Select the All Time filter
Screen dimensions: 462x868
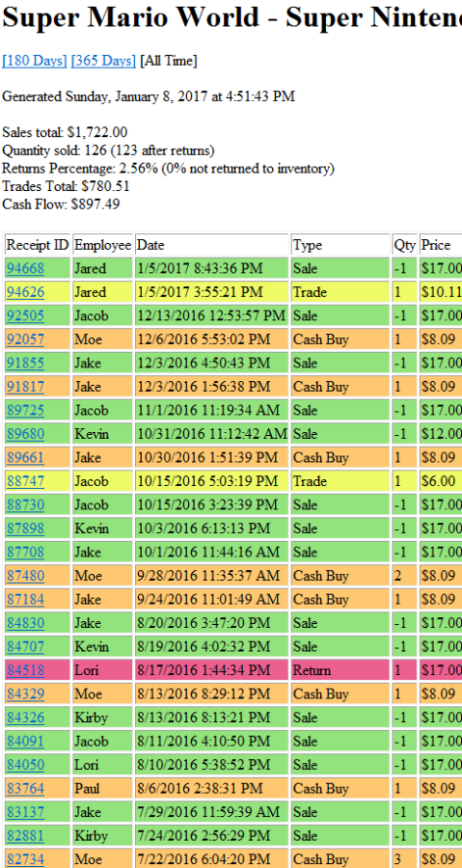(168, 61)
